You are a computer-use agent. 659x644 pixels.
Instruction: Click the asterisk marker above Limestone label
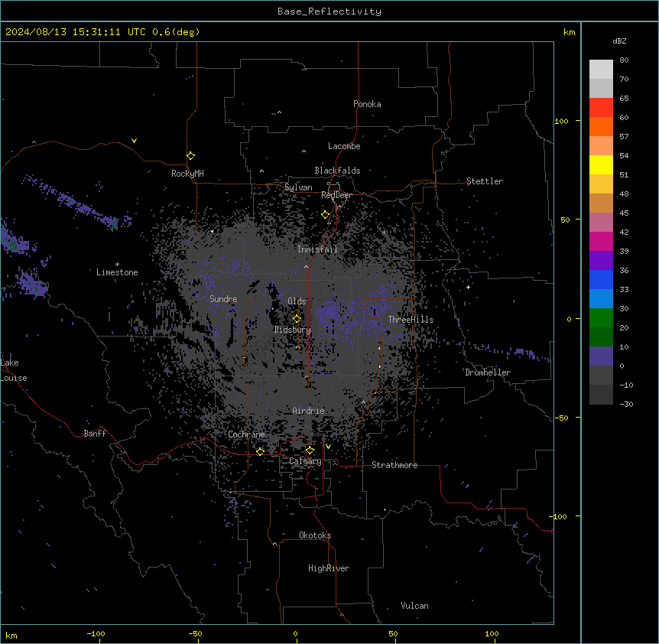pyautogui.click(x=117, y=265)
